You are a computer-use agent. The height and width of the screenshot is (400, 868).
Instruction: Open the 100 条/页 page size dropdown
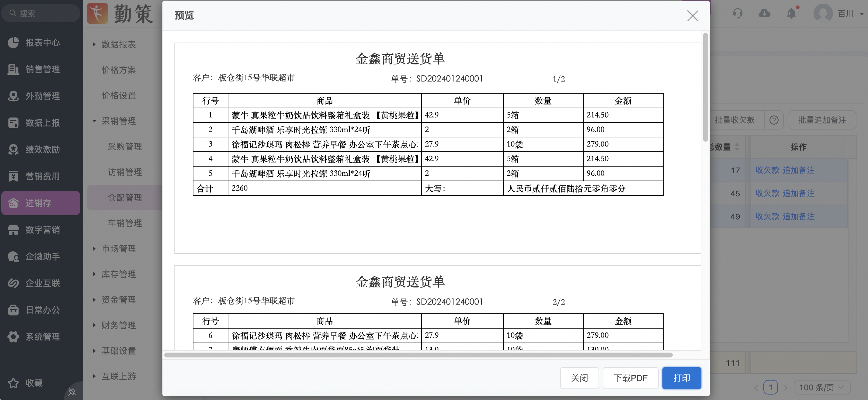coord(822,387)
